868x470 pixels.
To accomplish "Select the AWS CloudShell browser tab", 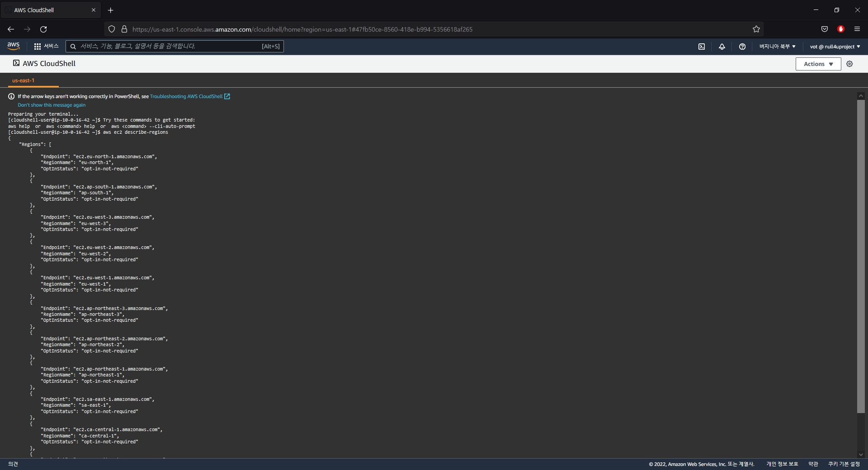I will tap(51, 10).
